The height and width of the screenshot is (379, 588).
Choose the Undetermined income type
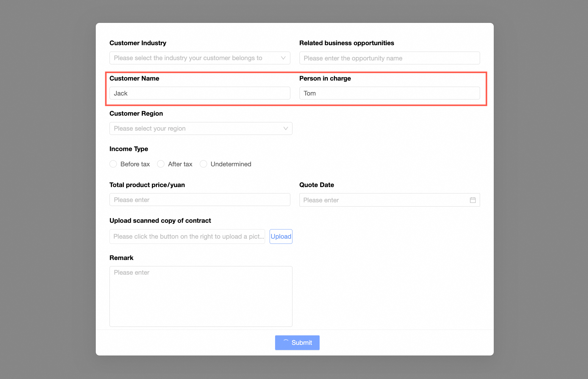coord(203,164)
